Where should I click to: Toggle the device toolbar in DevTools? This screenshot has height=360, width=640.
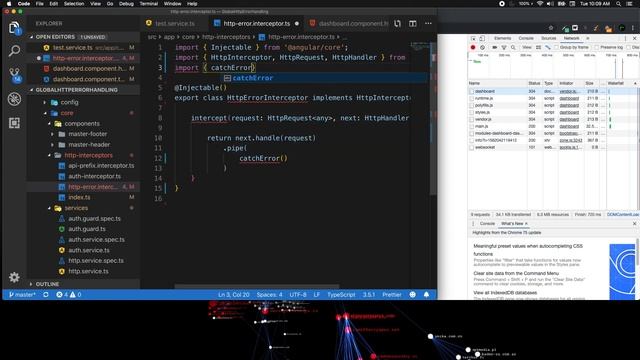coord(482,38)
